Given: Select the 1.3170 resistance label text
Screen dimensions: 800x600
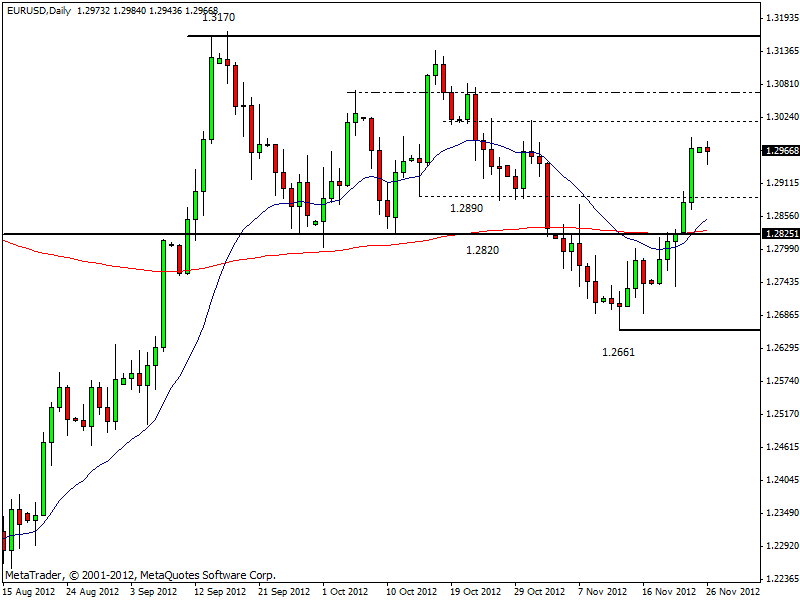Looking at the screenshot, I should click(218, 17).
